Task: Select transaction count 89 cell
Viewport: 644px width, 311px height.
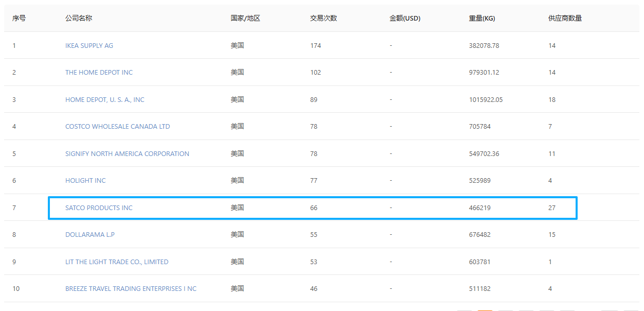Action: point(314,99)
